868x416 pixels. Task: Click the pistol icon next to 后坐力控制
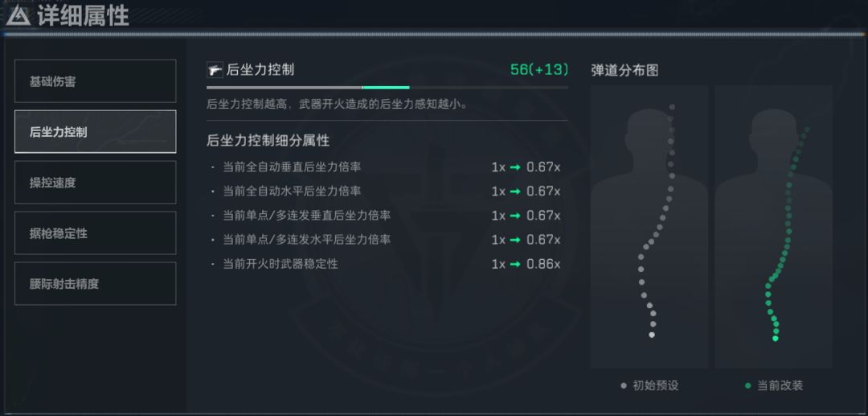click(215, 70)
